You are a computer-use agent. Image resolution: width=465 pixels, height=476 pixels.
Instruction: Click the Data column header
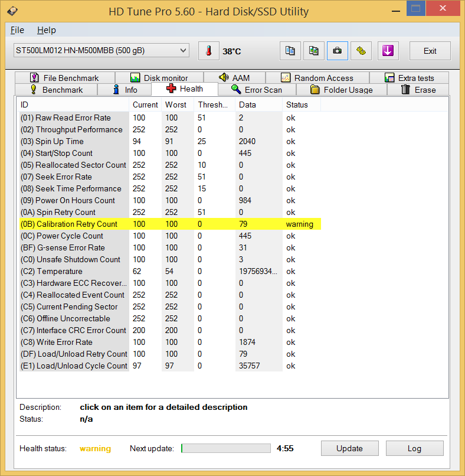coord(259,105)
